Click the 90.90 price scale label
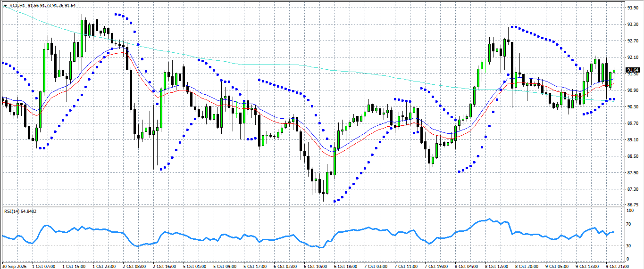The width and height of the screenshot is (644, 269). pos(632,90)
